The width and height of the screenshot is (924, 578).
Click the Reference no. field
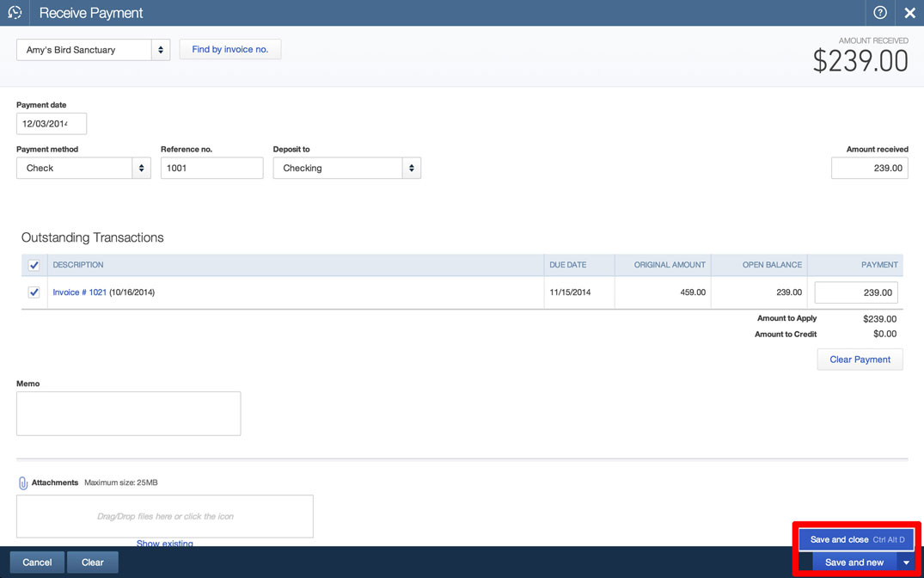point(212,168)
